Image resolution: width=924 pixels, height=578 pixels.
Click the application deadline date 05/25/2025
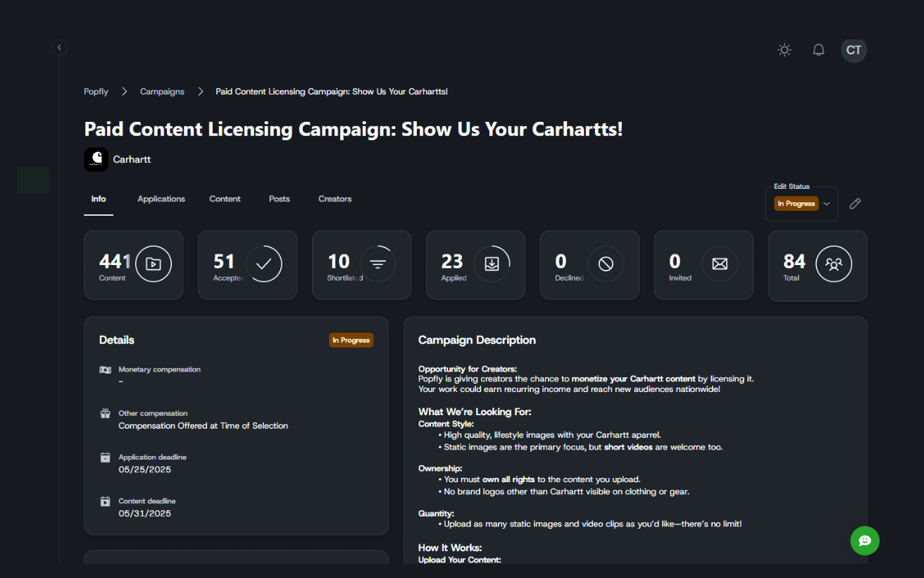pos(144,469)
